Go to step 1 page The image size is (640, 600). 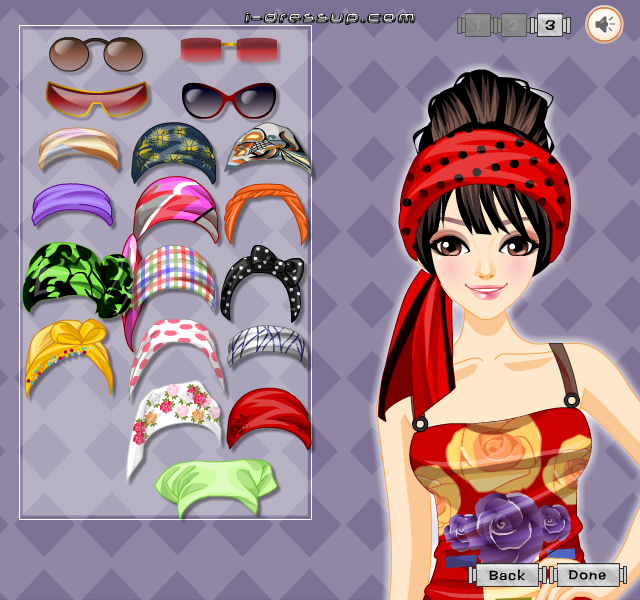point(478,25)
